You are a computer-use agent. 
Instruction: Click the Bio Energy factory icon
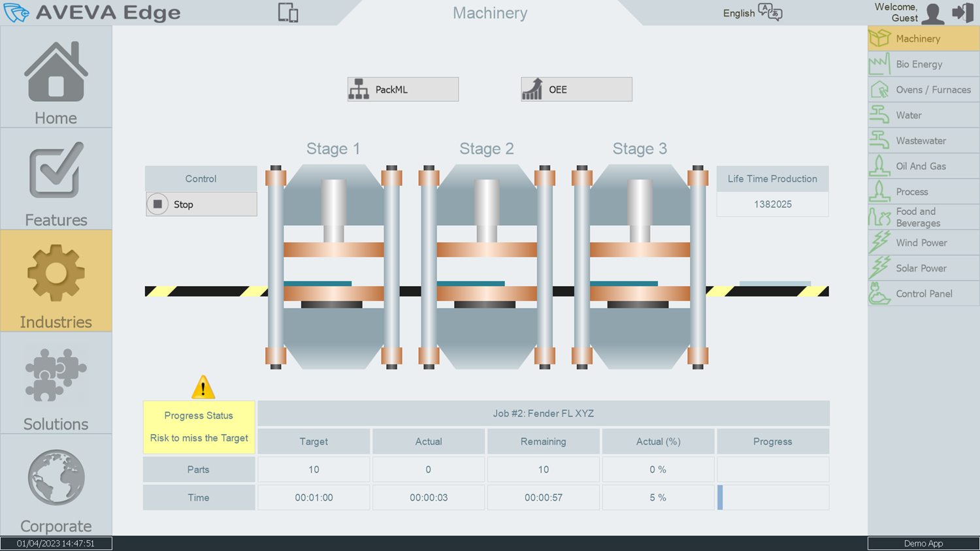point(880,64)
